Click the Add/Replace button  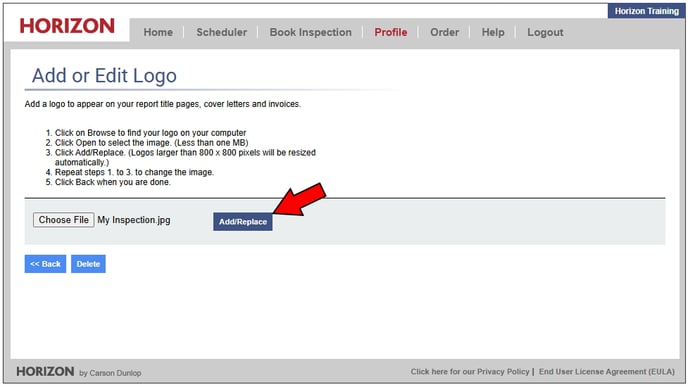tap(243, 222)
